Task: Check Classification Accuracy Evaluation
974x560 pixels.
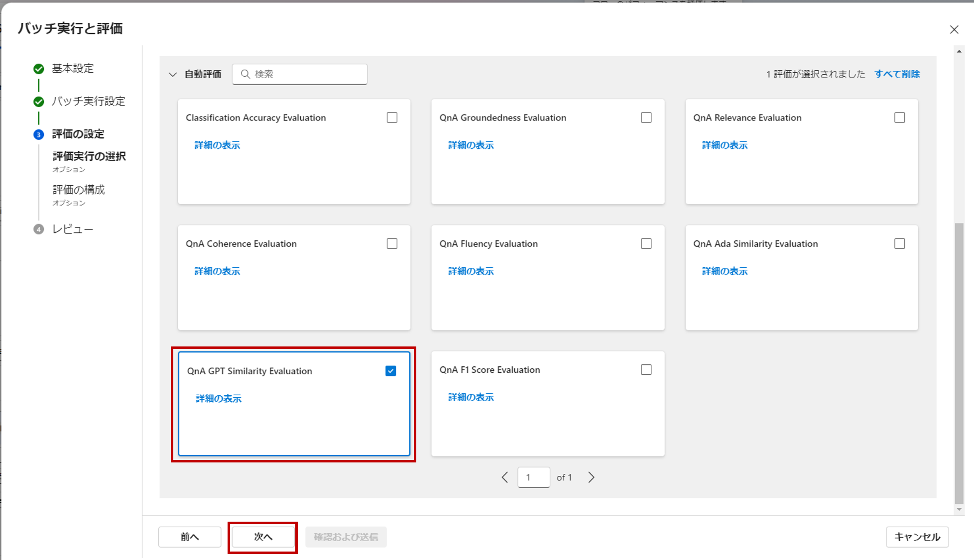Action: click(392, 117)
